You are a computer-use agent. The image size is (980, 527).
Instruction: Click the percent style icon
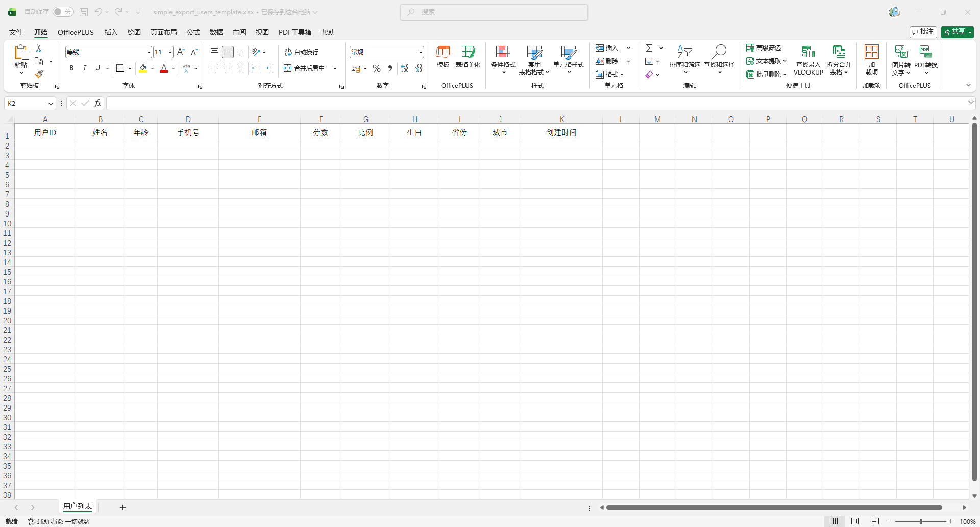click(377, 68)
